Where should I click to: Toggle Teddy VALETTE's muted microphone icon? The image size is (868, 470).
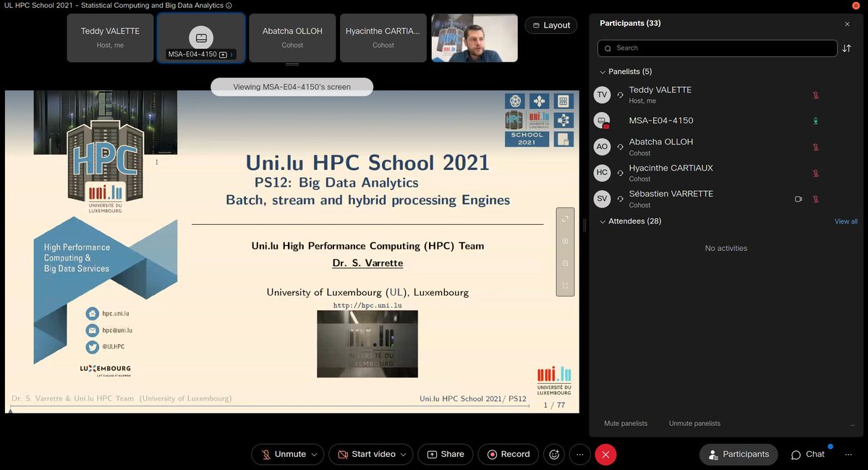815,95
